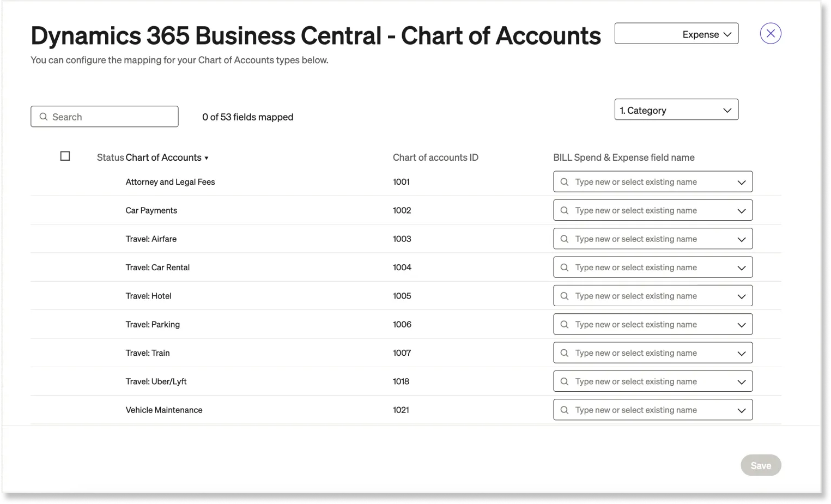Click the 0 of 53 fields mapped text
Screen dimensions: 831x504
[x=247, y=117]
